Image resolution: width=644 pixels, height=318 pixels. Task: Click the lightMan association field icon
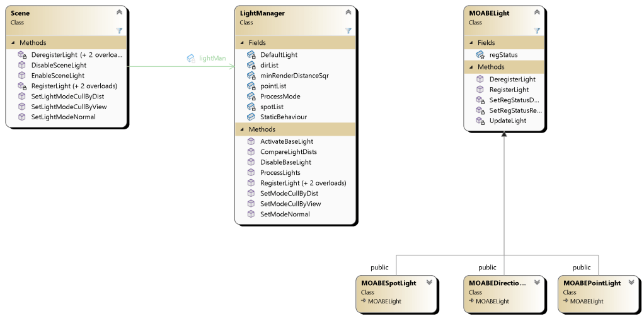tap(191, 58)
